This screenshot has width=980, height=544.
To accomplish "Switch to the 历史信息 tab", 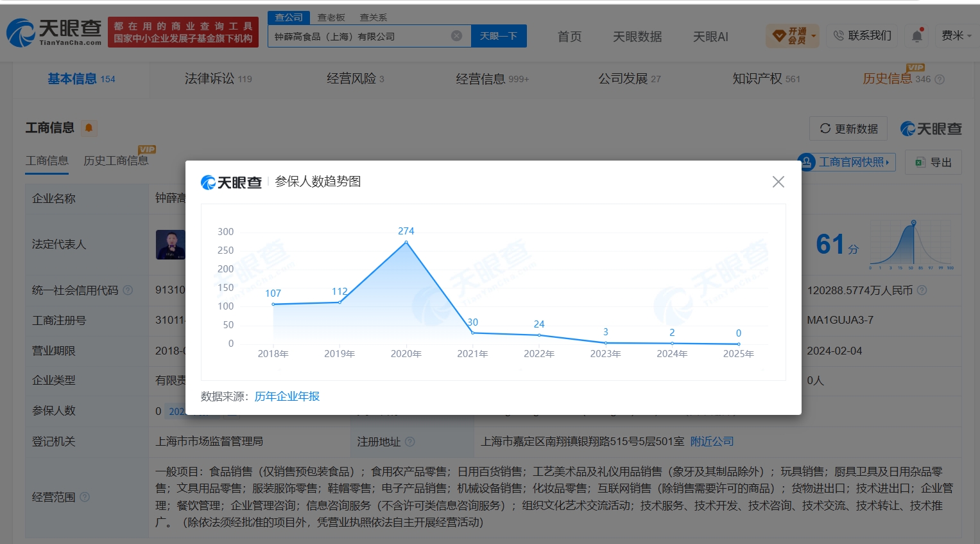I will 897,78.
